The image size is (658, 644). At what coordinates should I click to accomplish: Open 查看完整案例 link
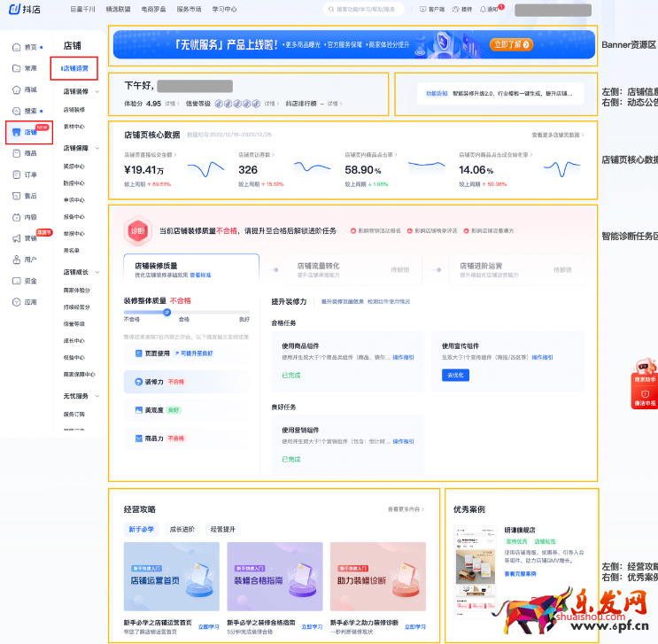(520, 573)
